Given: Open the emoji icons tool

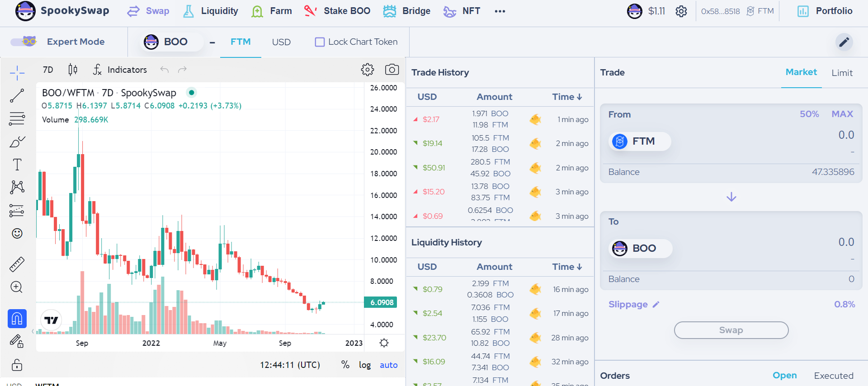Looking at the screenshot, I should pos(17,233).
